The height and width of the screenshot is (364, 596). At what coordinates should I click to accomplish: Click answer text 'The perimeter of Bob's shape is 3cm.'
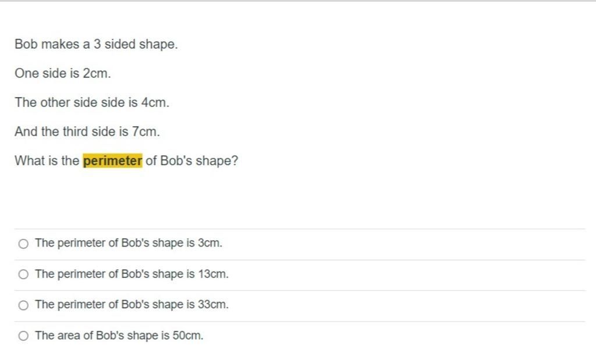click(x=129, y=243)
